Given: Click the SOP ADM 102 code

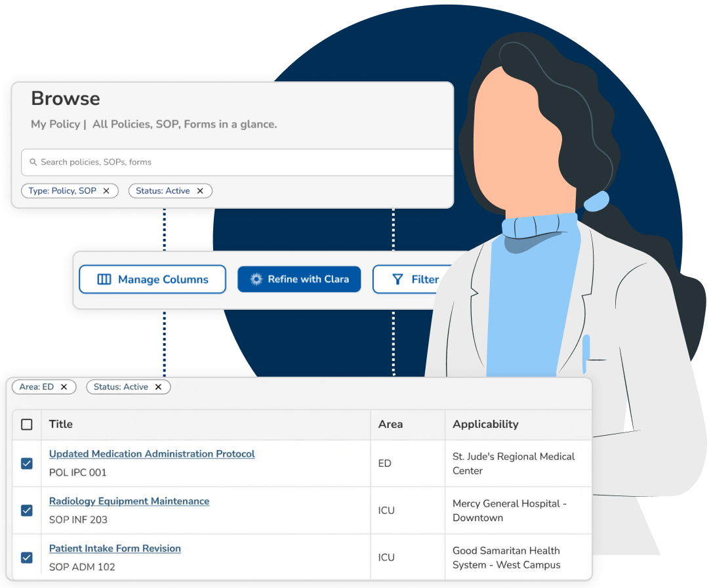Looking at the screenshot, I should point(82,567).
